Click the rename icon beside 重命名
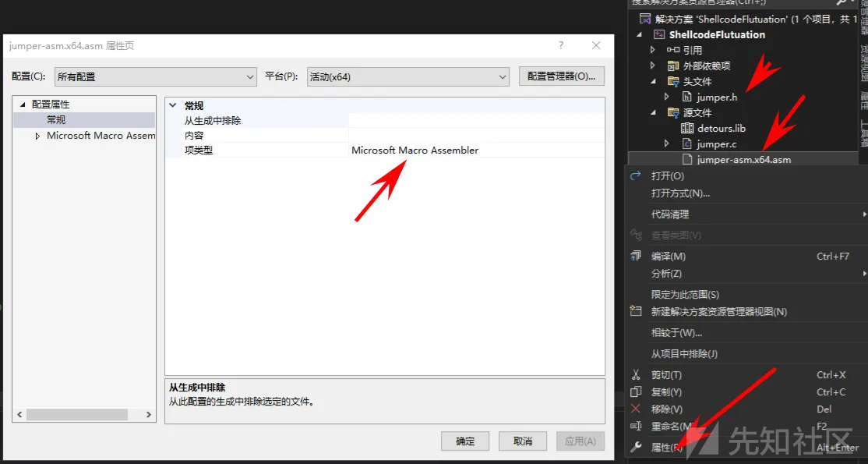This screenshot has height=464, width=868. point(636,427)
